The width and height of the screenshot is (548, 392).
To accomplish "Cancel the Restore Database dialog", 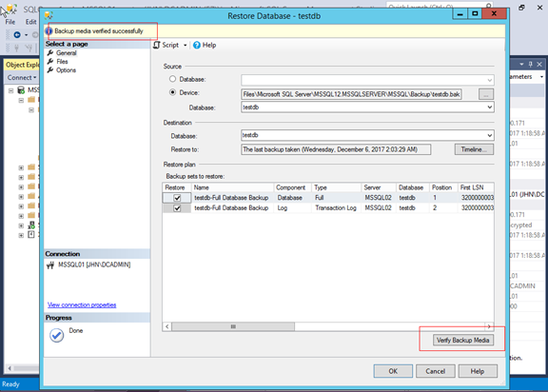I will [435, 371].
